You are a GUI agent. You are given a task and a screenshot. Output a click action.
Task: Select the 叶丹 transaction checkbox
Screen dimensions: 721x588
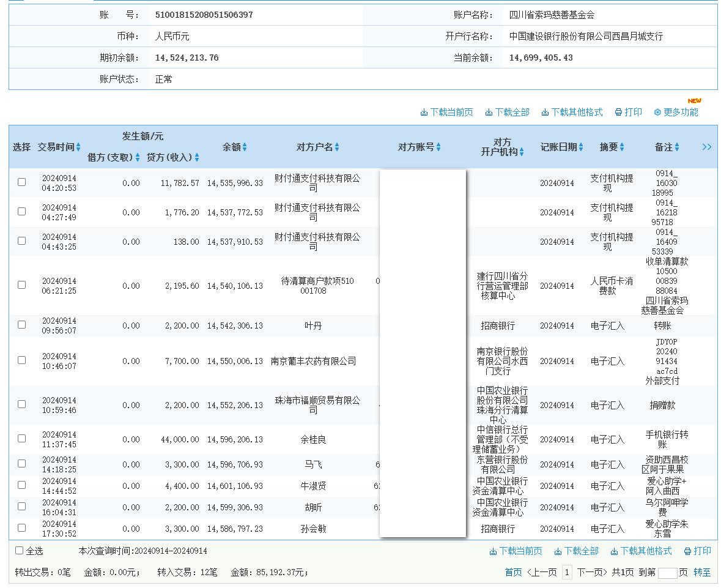tap(21, 325)
